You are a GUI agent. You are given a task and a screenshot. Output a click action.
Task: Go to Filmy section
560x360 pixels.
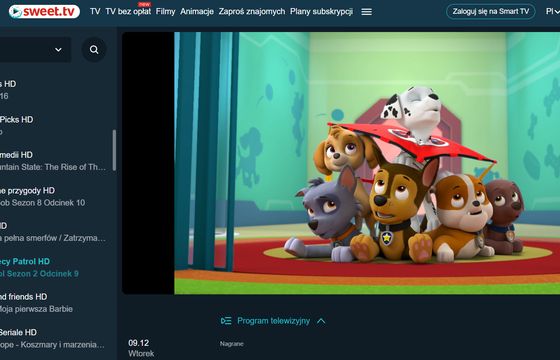pyautogui.click(x=165, y=11)
